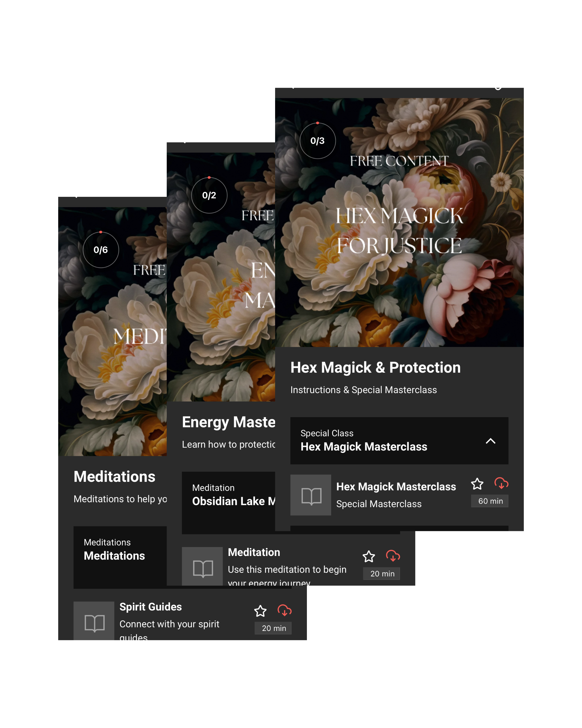Open Spirit Guides book icon
Viewport: 582px width, 728px height.
(94, 623)
